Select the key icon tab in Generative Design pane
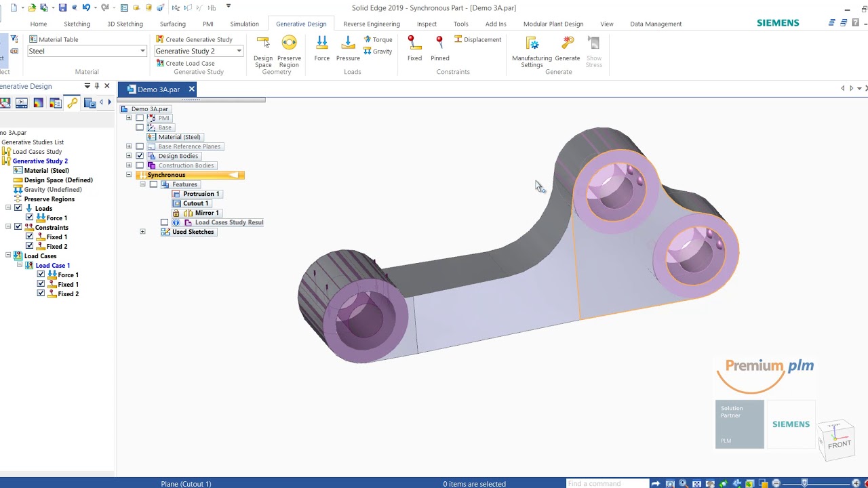The image size is (868, 488). pos(73,103)
